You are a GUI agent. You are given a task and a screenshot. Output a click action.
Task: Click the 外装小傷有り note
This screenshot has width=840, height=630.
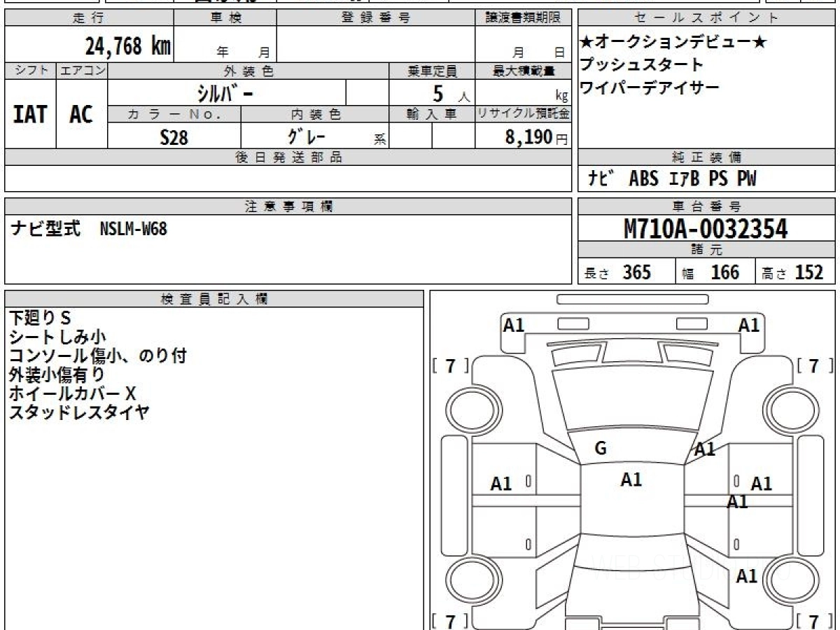coord(57,374)
